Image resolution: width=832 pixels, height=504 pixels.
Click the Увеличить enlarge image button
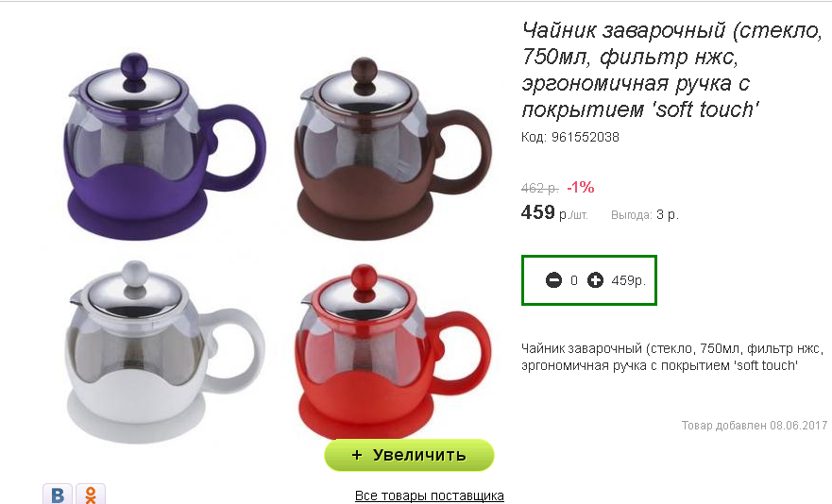click(x=409, y=455)
